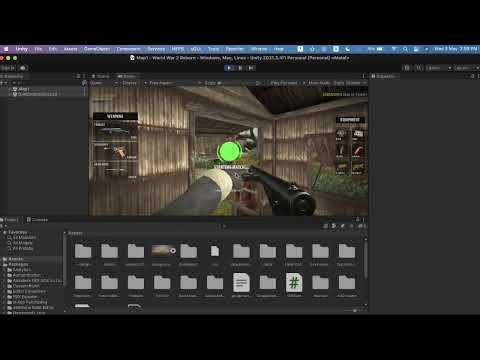
Task: Adjust the Project icon size slider
Action: (354, 310)
